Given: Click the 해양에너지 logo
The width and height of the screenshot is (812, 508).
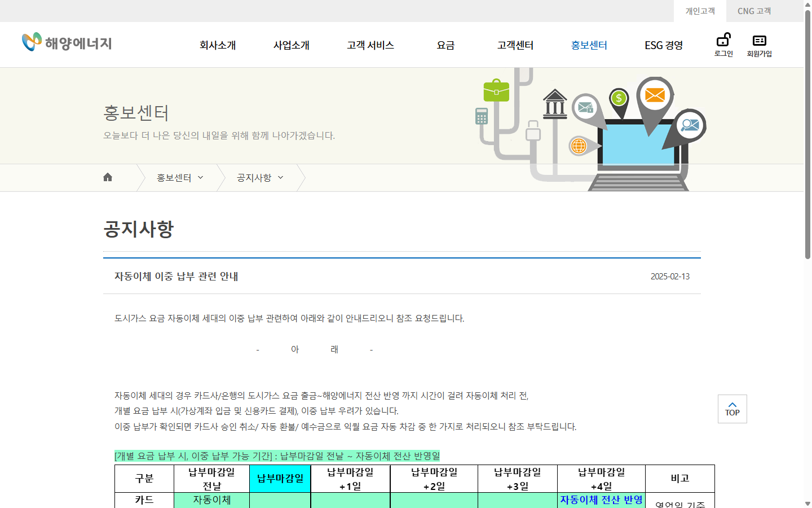Looking at the screenshot, I should pos(67,42).
